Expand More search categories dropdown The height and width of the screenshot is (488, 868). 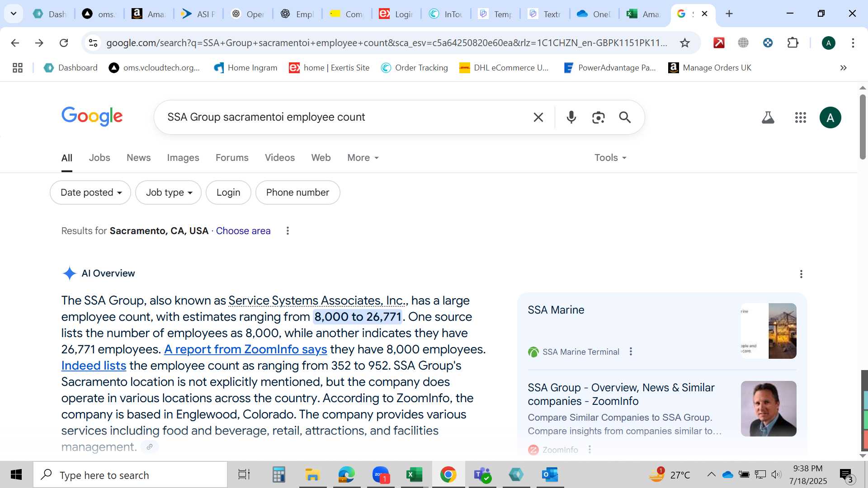point(363,158)
